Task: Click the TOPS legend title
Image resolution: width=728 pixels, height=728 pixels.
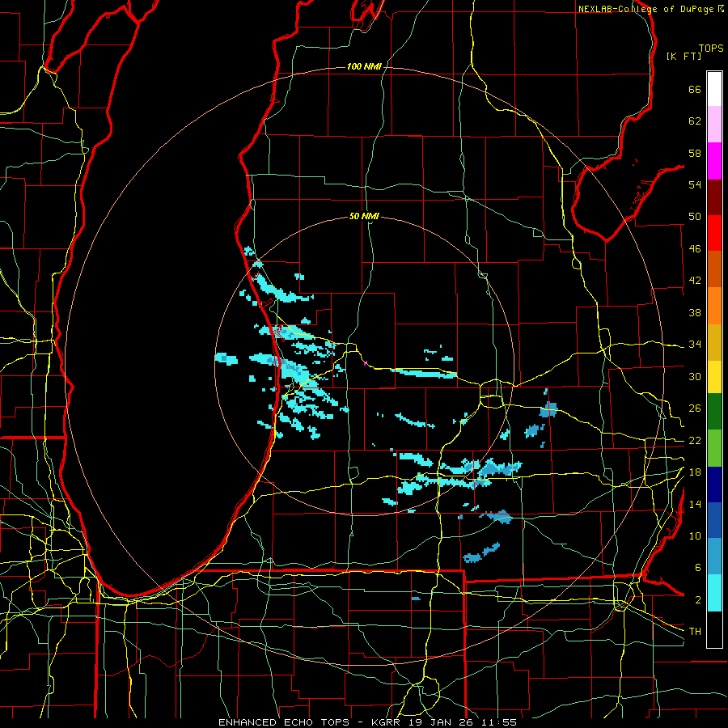Action: tap(711, 49)
